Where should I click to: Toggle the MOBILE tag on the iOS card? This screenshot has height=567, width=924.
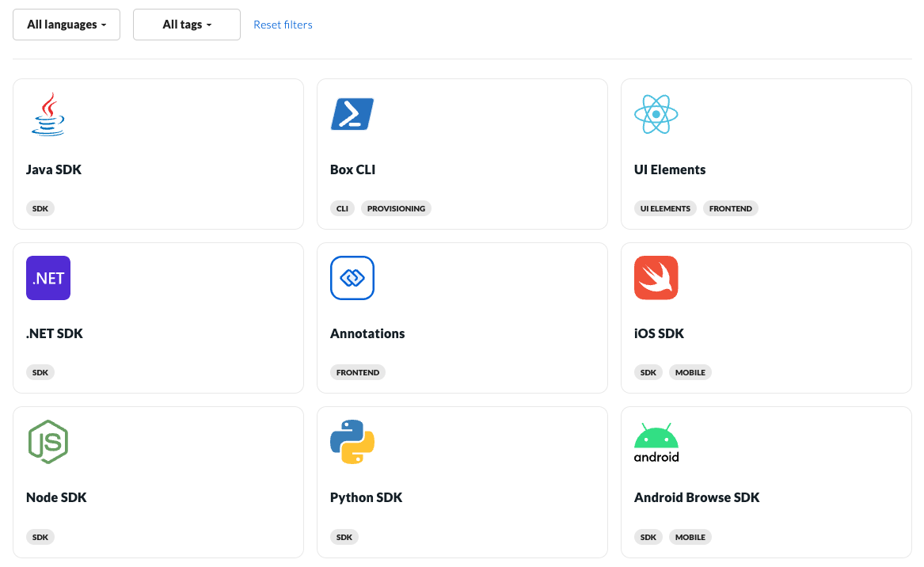click(x=690, y=371)
